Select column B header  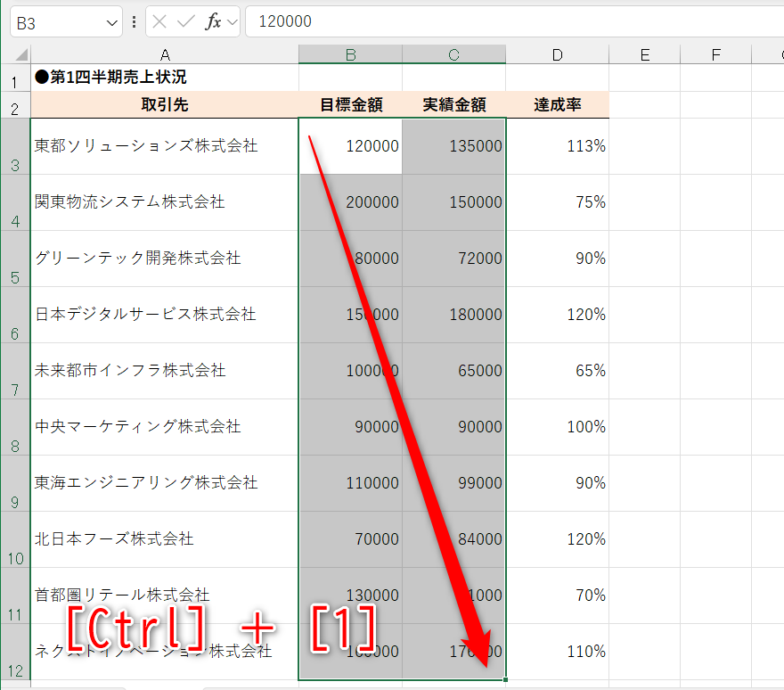pyautogui.click(x=350, y=54)
